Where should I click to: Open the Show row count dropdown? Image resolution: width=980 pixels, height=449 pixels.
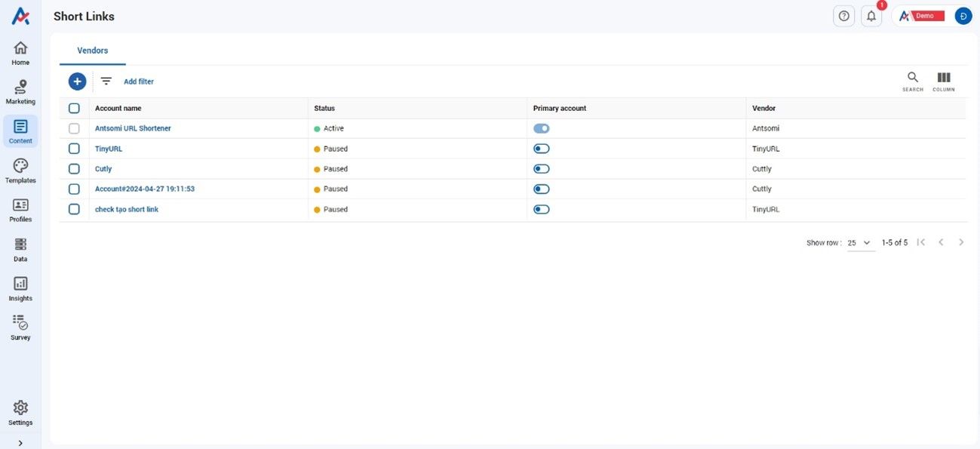[x=857, y=241]
